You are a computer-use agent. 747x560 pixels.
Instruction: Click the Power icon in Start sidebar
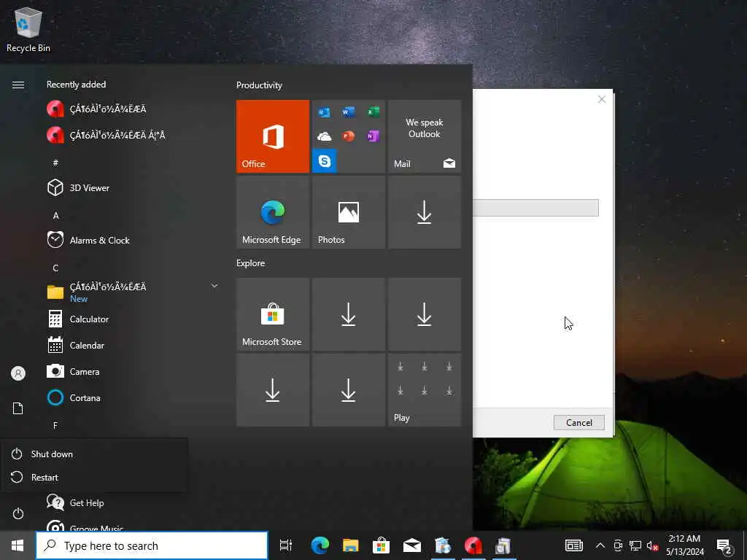(18, 513)
